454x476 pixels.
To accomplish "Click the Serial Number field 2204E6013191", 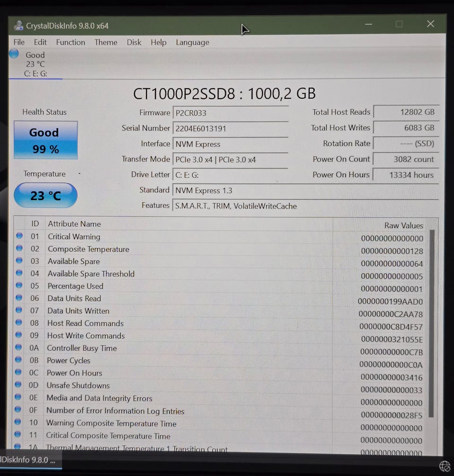I will click(x=230, y=129).
